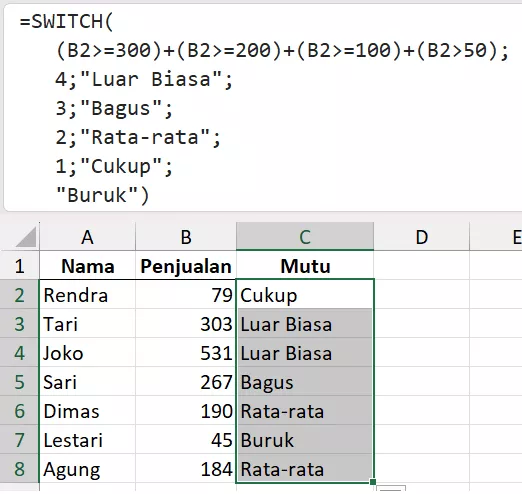This screenshot has width=522, height=494.
Task: Select row 3 header
Action: pyautogui.click(x=19, y=324)
